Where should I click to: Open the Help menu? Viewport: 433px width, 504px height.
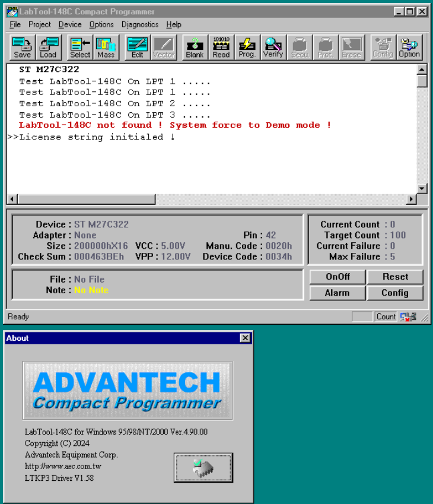174,24
